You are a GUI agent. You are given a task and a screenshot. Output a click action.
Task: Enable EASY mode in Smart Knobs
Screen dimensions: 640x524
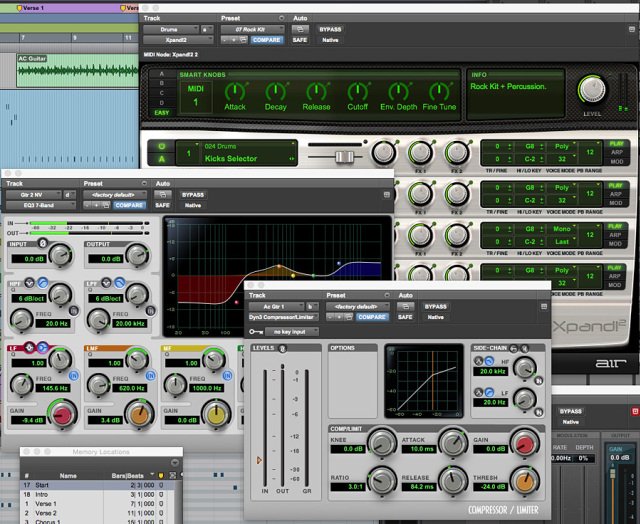[x=162, y=113]
